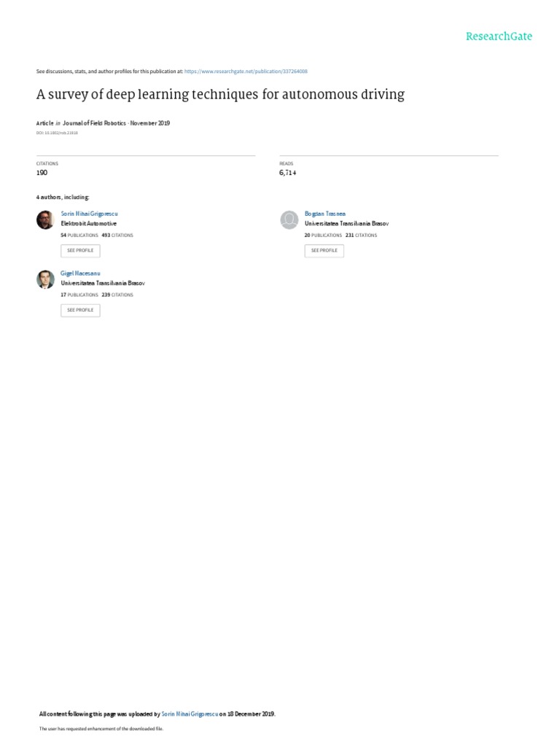Click Sorin Mihai Grigorescu's profile photo
The width and height of the screenshot is (560, 747).
coord(45,220)
